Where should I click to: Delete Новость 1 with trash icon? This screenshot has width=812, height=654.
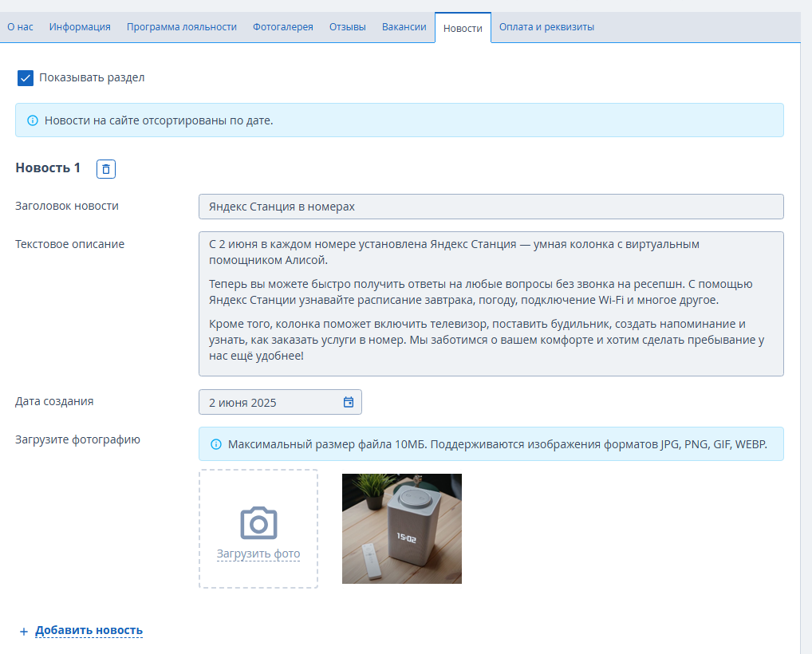(x=105, y=169)
